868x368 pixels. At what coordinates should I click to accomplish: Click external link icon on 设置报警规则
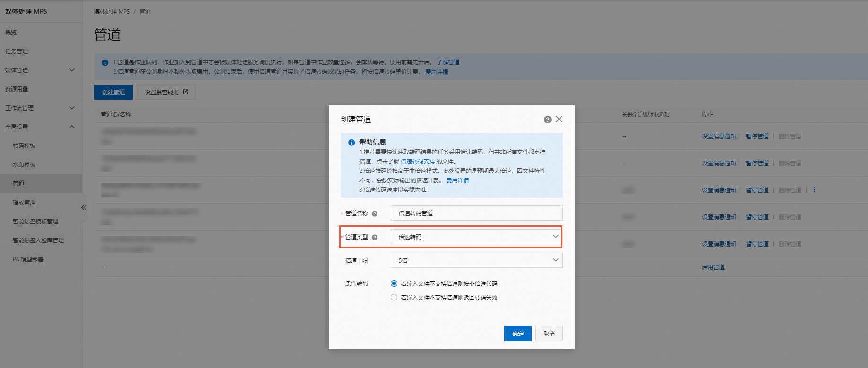coord(185,92)
